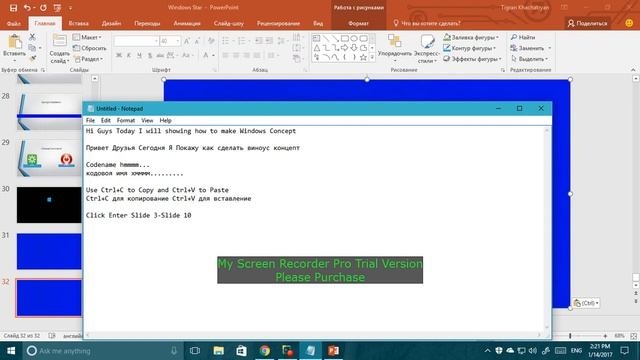Click the smiley feedback icon

[x=629, y=24]
